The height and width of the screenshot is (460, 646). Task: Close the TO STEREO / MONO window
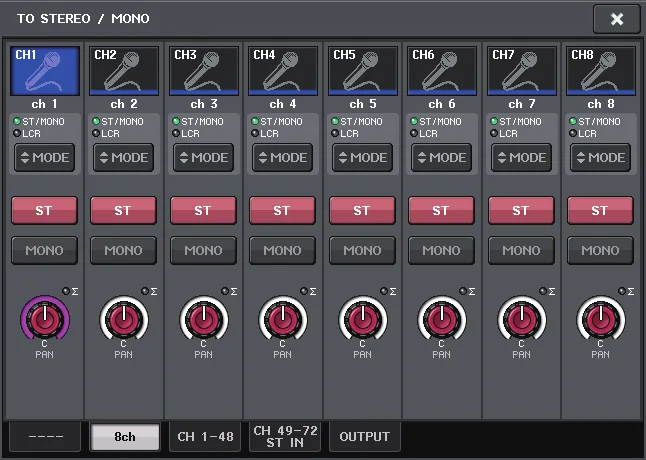pos(617,19)
